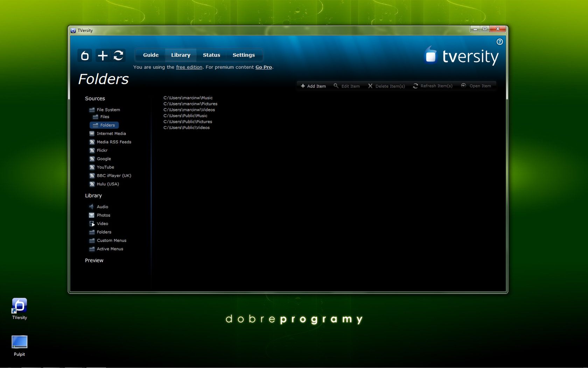Select C:\Users\Public\Pictures folder entry
Screen dimensions: 588x368
188,122
